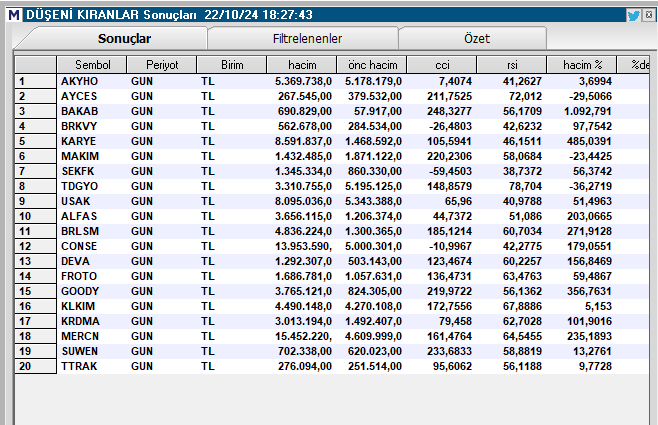The height and width of the screenshot is (425, 658).
Task: Sort by the Periyot column header
Action: [x=162, y=65]
